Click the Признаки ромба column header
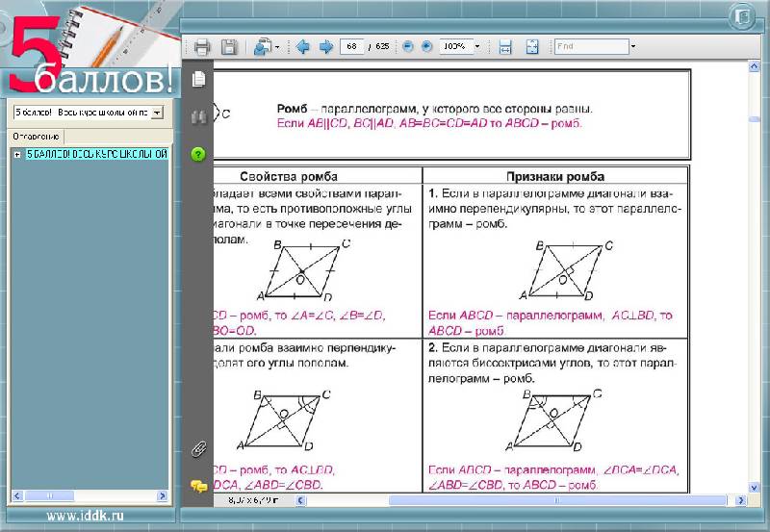Screen dimensions: 770x532 point(555,176)
